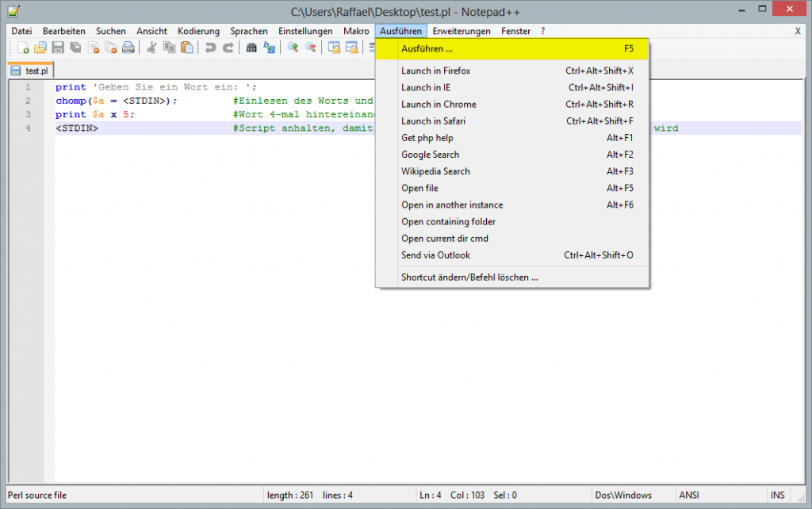The image size is (812, 509).
Task: Toggle the INS overwrite mode indicator
Action: coord(778,495)
